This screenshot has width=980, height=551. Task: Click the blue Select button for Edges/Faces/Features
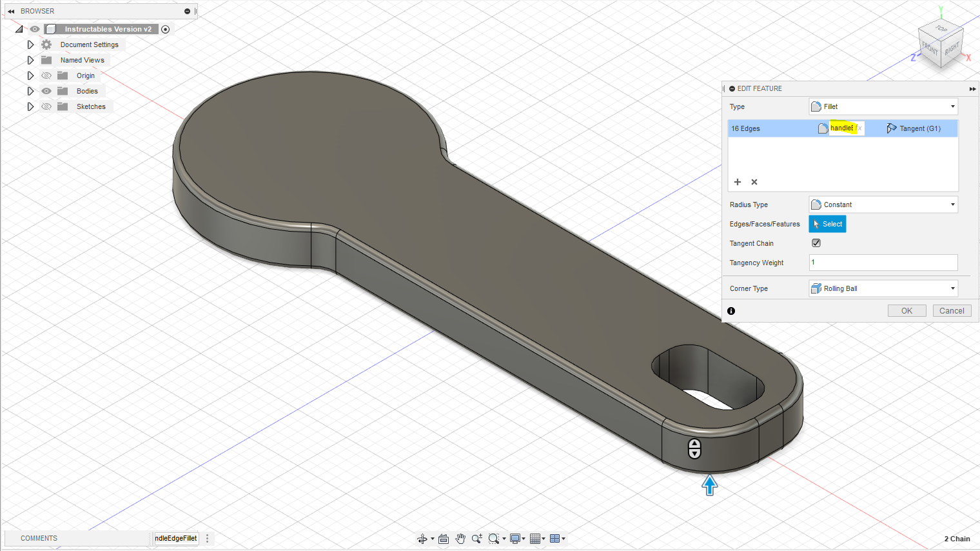(x=827, y=224)
